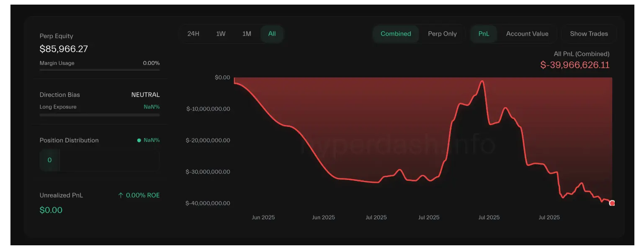Switch chart to Perp Only view
The width and height of the screenshot is (644, 252).
tap(442, 34)
